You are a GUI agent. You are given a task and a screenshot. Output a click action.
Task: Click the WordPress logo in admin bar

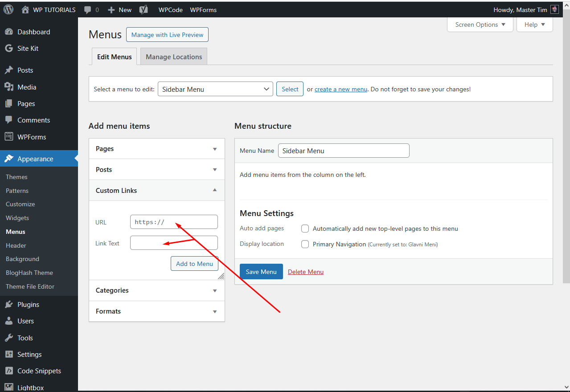click(8, 9)
